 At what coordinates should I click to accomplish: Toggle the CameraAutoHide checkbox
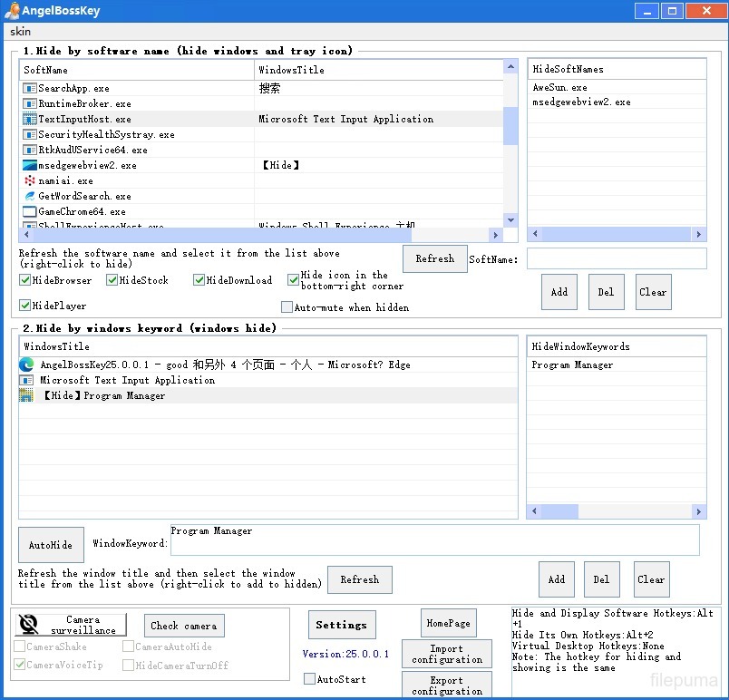128,647
